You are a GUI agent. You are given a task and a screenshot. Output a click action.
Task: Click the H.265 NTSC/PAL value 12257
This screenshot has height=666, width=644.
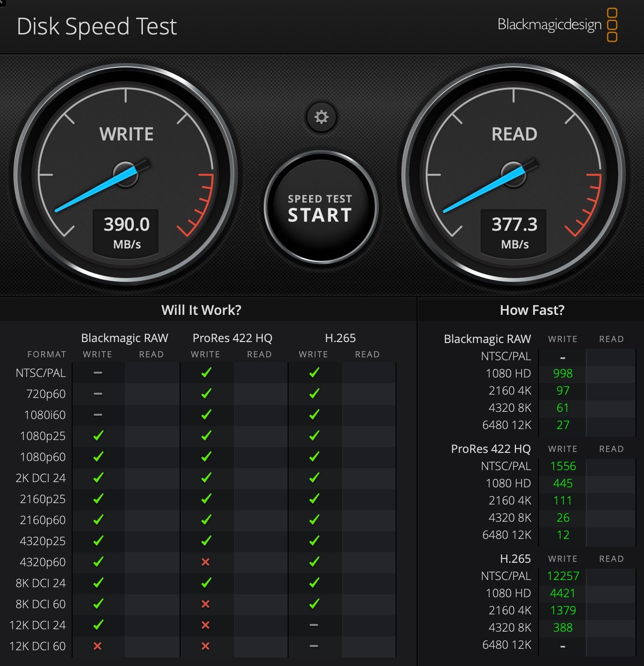pos(563,576)
